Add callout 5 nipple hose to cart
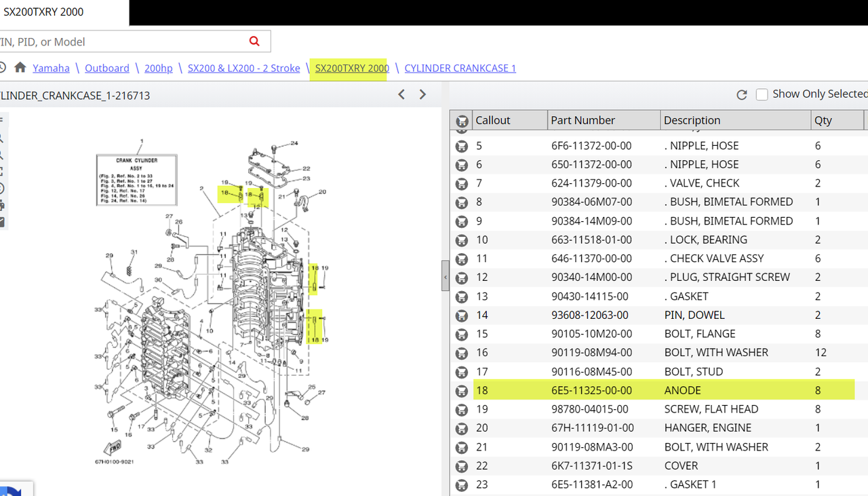This screenshot has height=496, width=868. [x=462, y=146]
